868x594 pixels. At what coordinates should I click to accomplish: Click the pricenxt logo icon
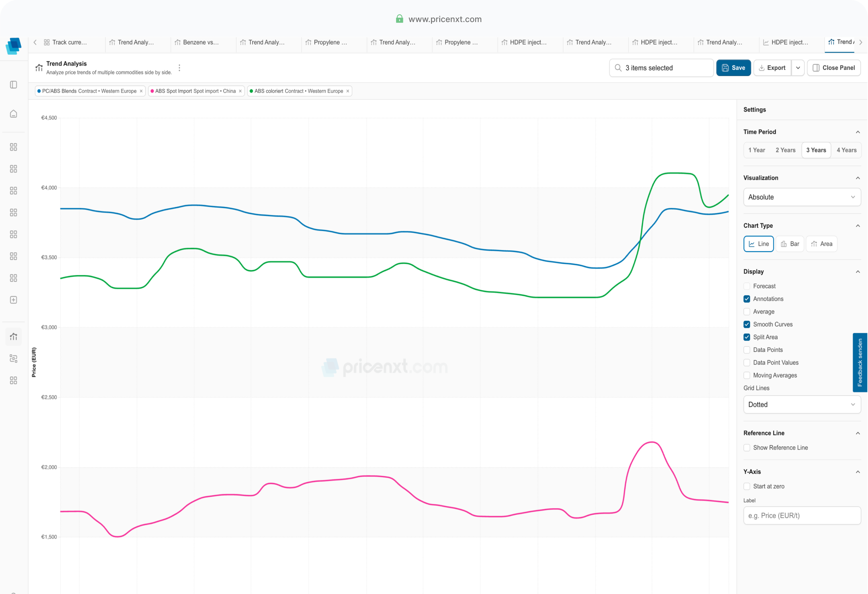tap(13, 46)
